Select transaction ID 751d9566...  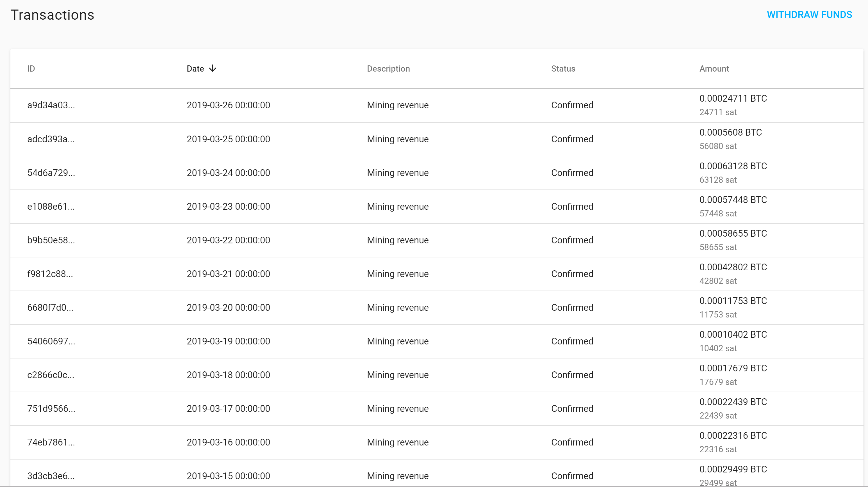coord(51,408)
